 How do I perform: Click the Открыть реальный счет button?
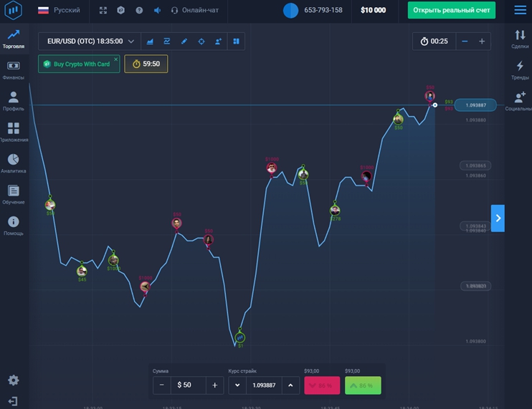point(451,10)
